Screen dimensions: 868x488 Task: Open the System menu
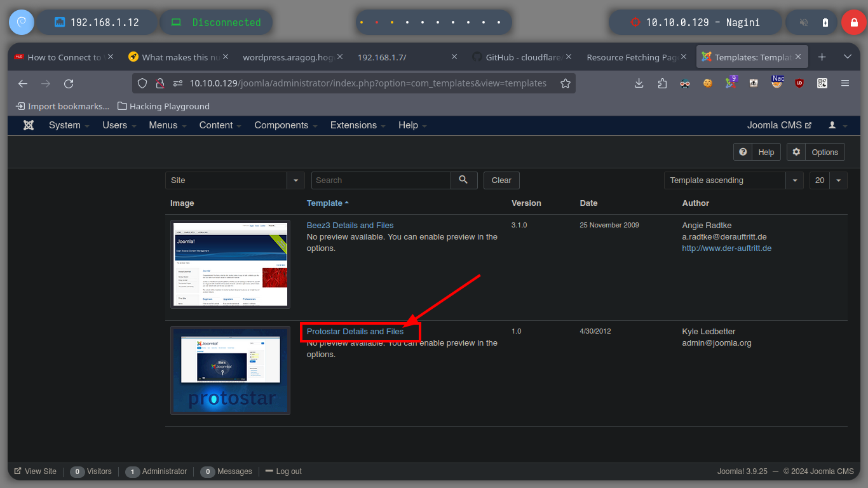[x=69, y=125]
